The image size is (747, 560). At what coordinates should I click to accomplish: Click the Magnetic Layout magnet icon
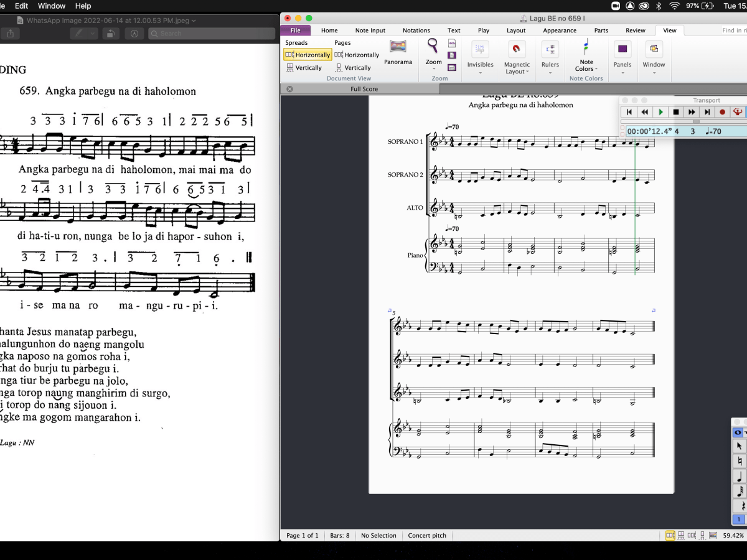516,49
